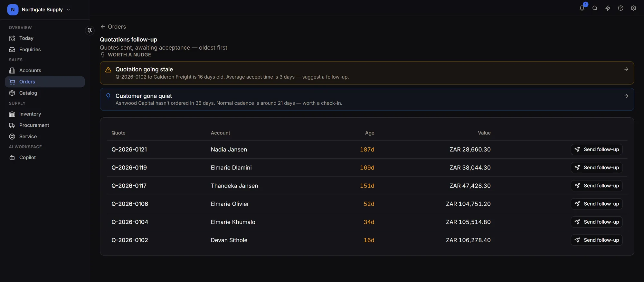Click the value ZAR 106,278.40
Screen dimensions: 644x282
468,240
